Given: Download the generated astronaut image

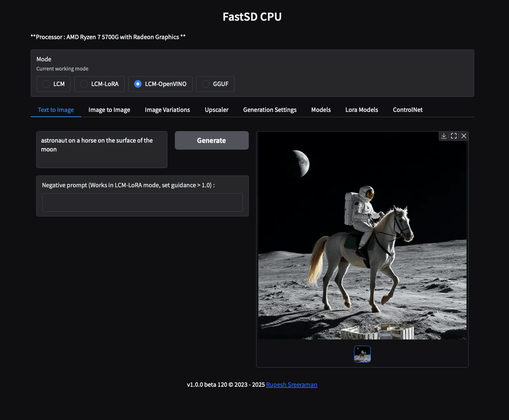Looking at the screenshot, I should pos(444,136).
